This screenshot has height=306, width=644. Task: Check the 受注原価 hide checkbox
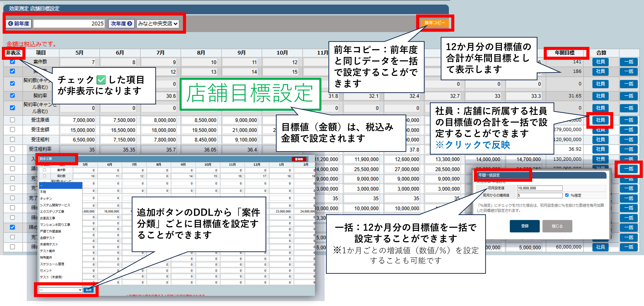pyautogui.click(x=12, y=120)
